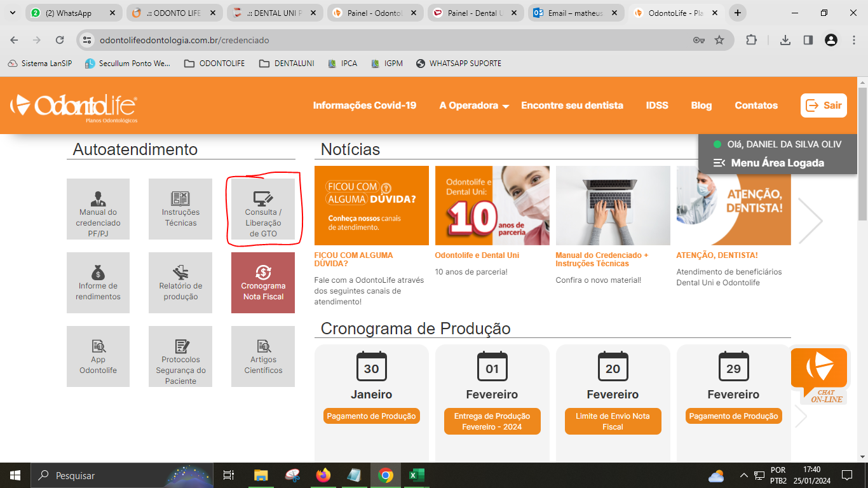Switch to the WhatsApp tab
This screenshot has width=868, height=488.
coord(74,13)
